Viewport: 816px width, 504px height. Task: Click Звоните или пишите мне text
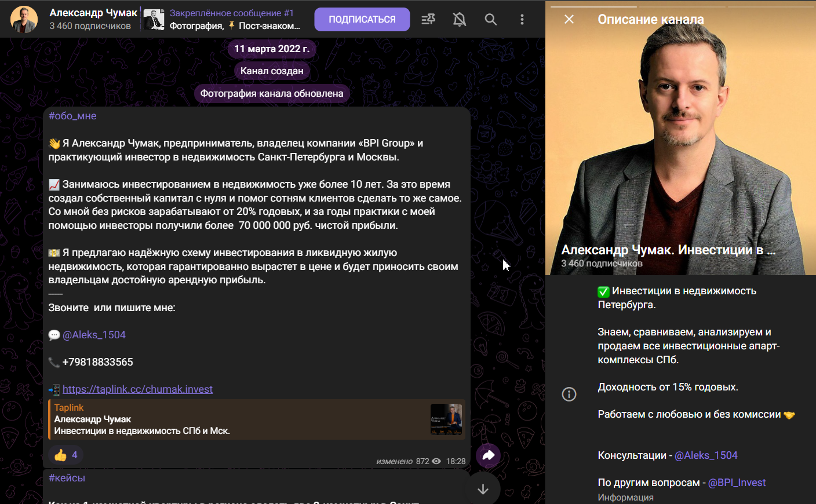point(112,308)
